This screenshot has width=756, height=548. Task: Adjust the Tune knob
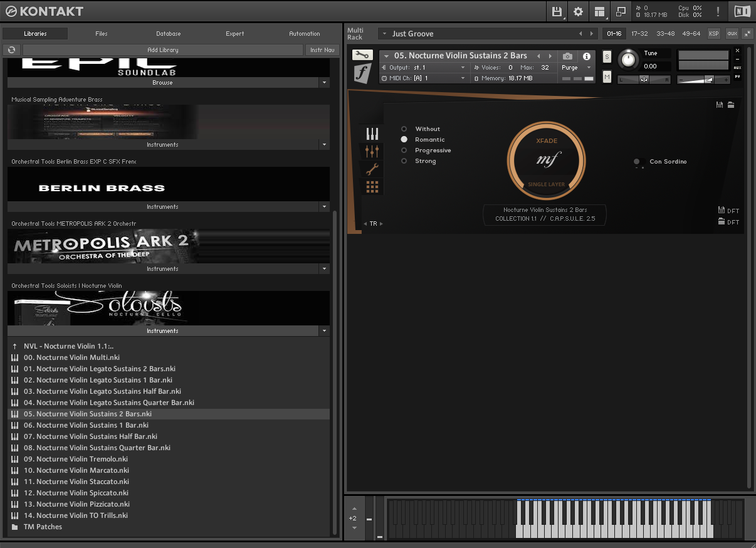(x=627, y=60)
